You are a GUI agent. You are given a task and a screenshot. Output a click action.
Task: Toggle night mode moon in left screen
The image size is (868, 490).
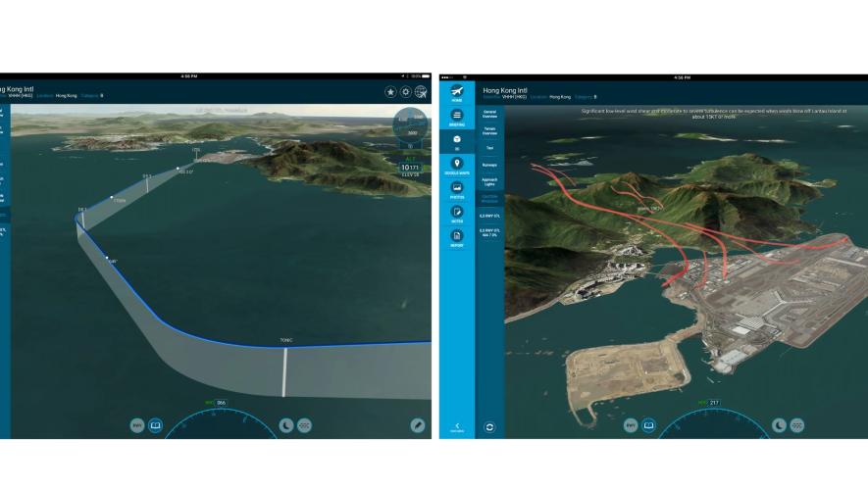click(x=286, y=425)
